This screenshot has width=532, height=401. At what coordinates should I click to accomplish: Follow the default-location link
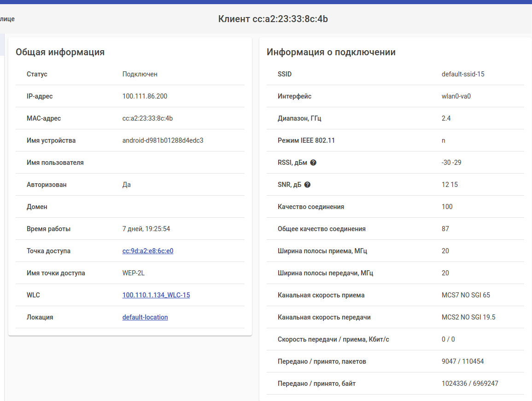145,317
